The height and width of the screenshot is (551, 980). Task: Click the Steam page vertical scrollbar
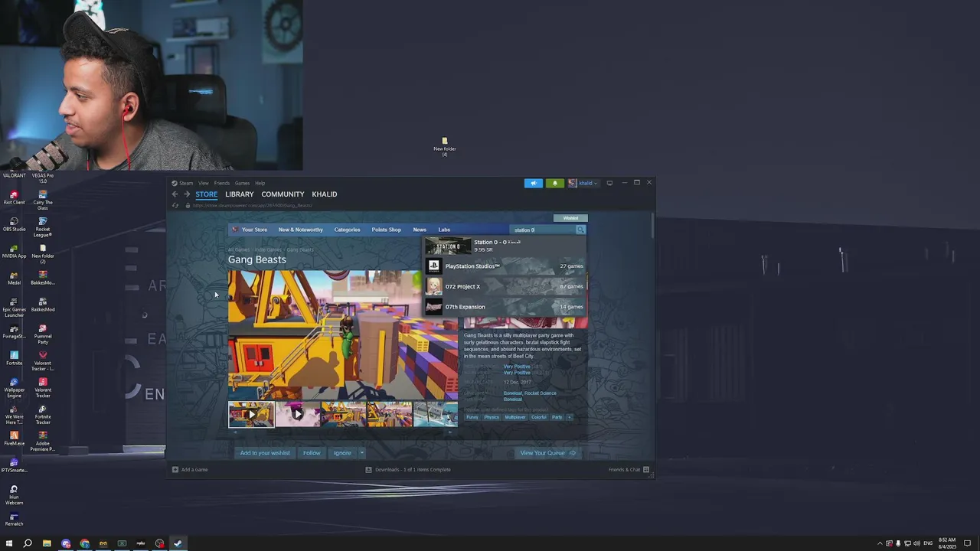(652, 225)
